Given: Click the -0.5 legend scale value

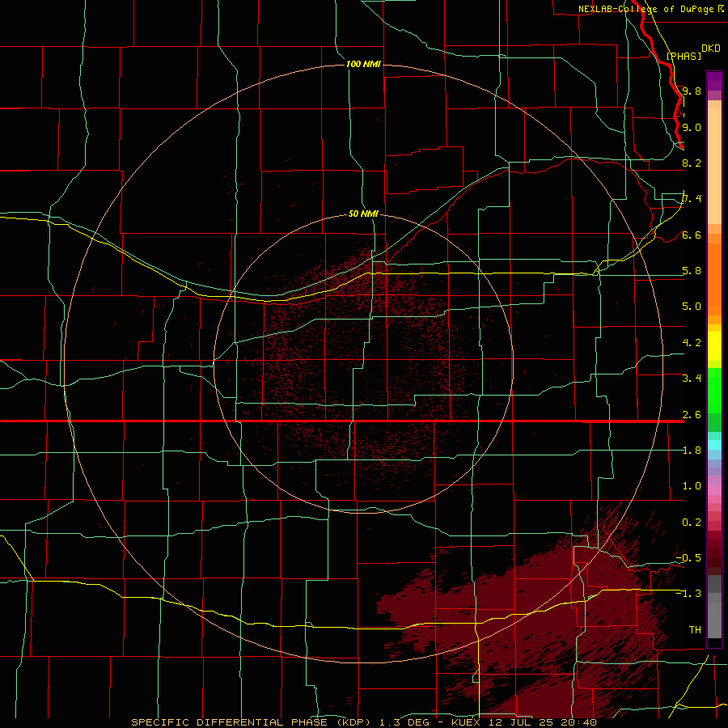Looking at the screenshot, I should [x=688, y=557].
